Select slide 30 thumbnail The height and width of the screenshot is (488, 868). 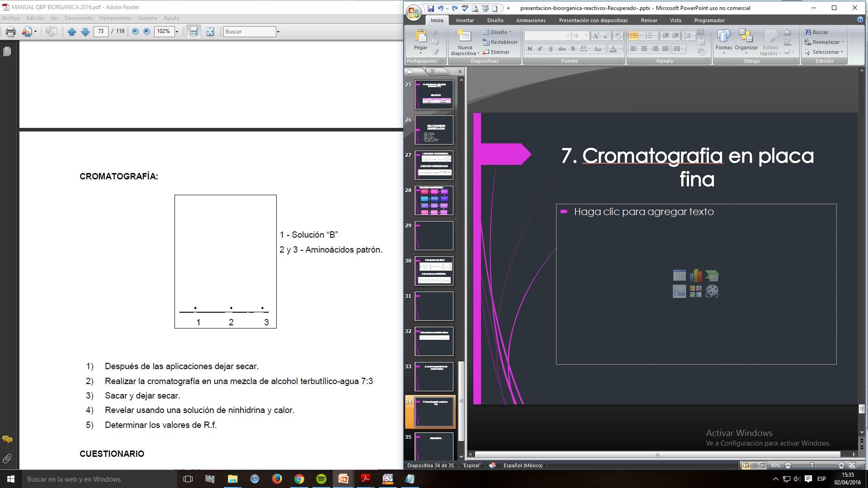pyautogui.click(x=434, y=271)
